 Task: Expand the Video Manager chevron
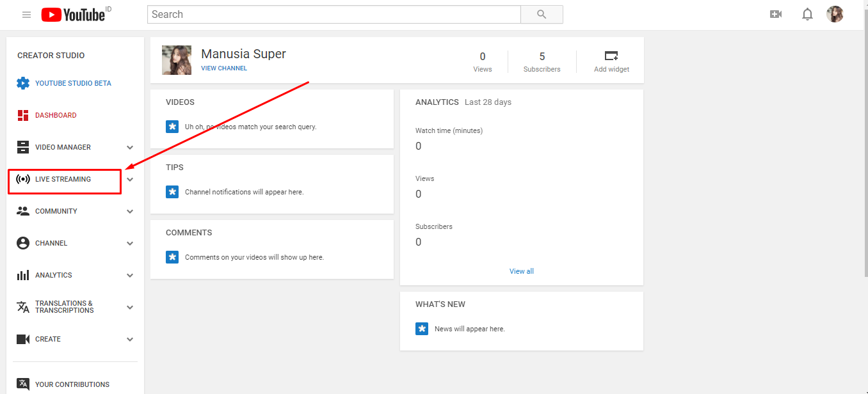[x=130, y=148]
